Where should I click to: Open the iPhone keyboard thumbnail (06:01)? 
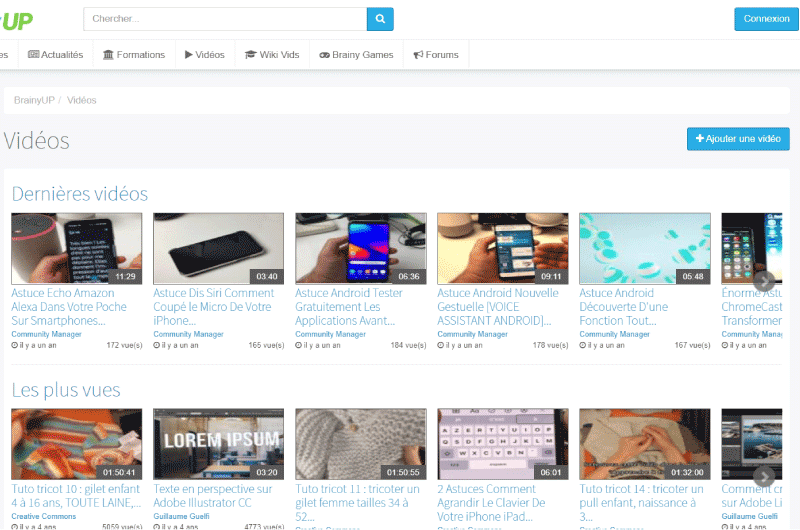pos(503,444)
